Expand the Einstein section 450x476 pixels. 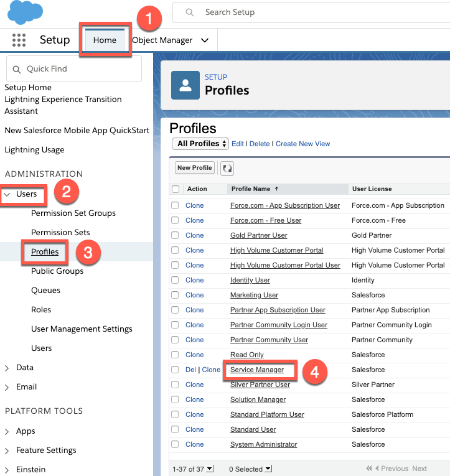7,470
